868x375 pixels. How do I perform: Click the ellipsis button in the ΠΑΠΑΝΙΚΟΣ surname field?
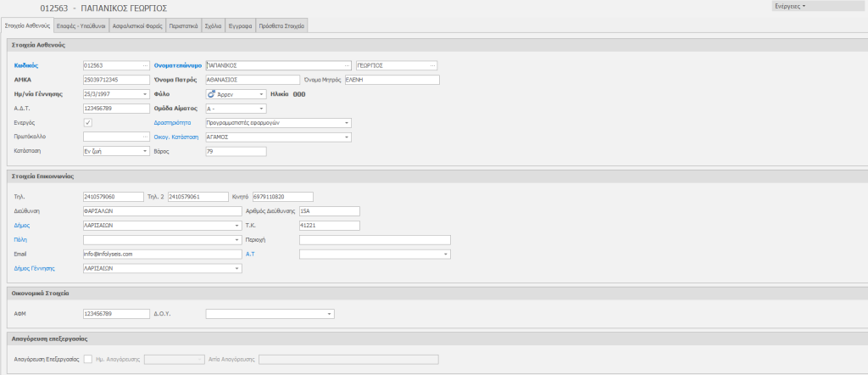click(x=347, y=65)
